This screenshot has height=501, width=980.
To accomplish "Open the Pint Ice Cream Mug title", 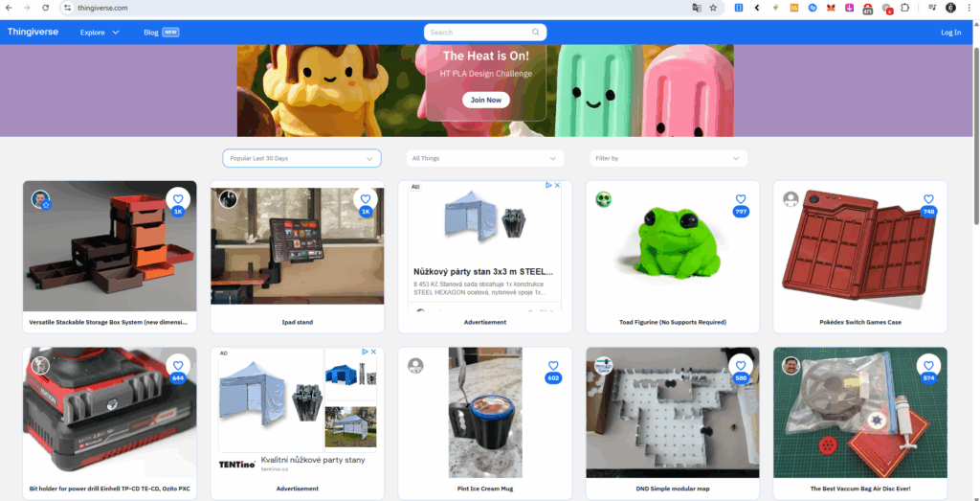I will (x=485, y=489).
